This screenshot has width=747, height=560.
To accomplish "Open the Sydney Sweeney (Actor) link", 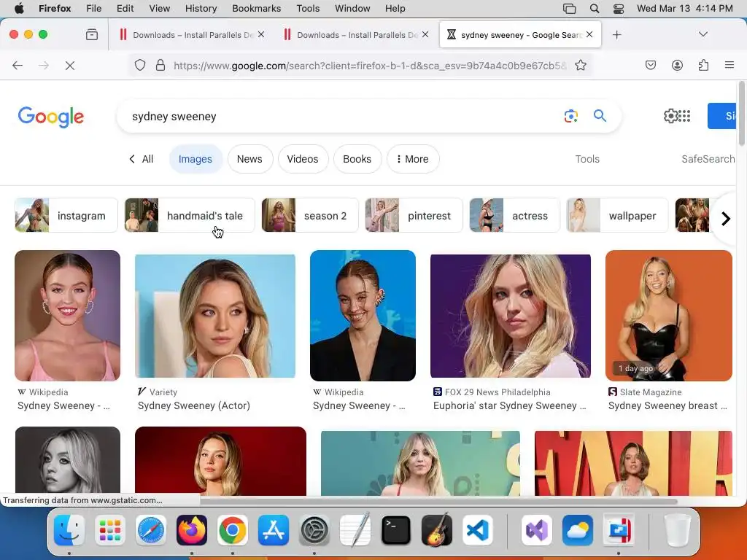I will tap(194, 405).
